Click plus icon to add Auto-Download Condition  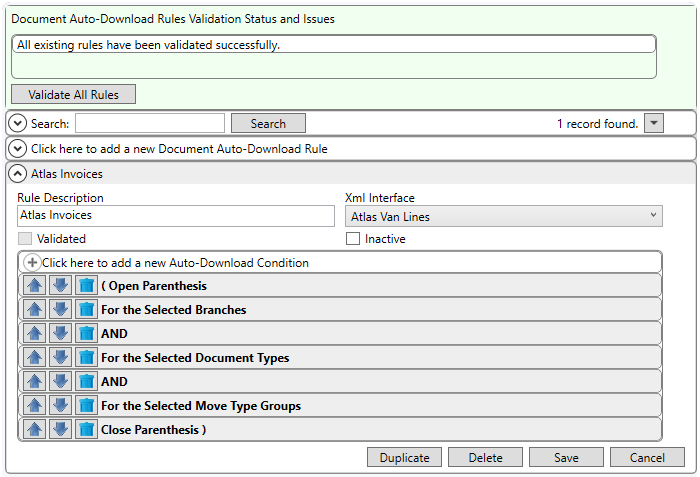click(x=32, y=263)
